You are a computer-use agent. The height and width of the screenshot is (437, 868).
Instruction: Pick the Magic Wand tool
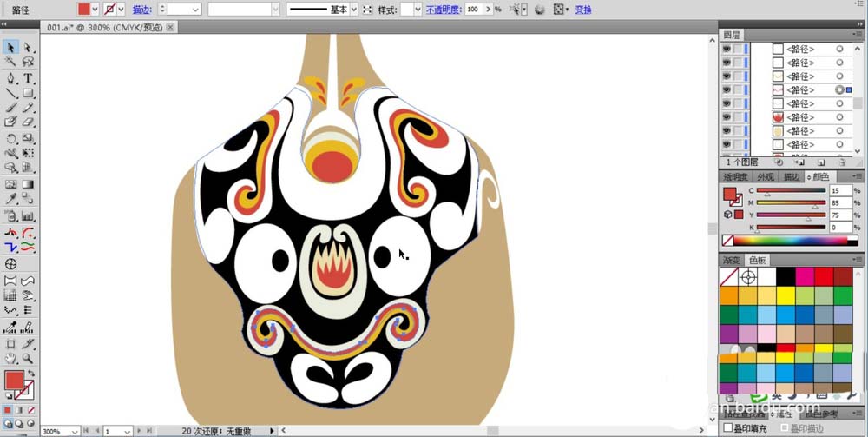11,63
